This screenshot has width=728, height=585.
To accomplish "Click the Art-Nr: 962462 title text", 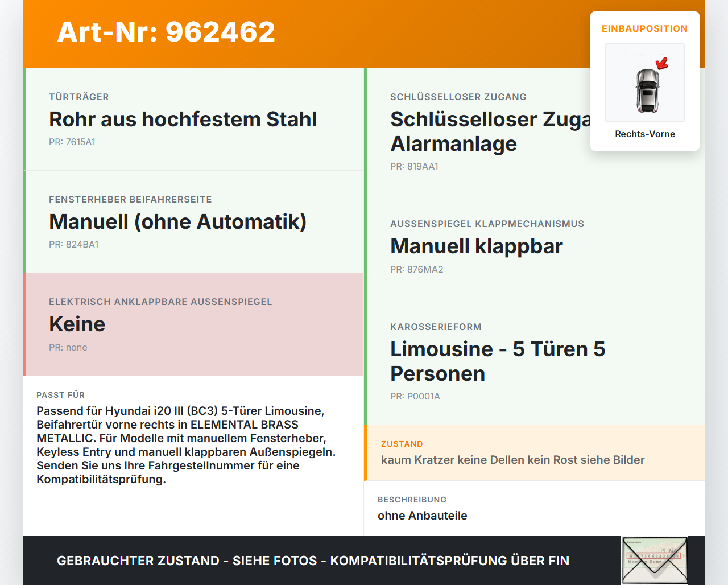I will pyautogui.click(x=166, y=32).
